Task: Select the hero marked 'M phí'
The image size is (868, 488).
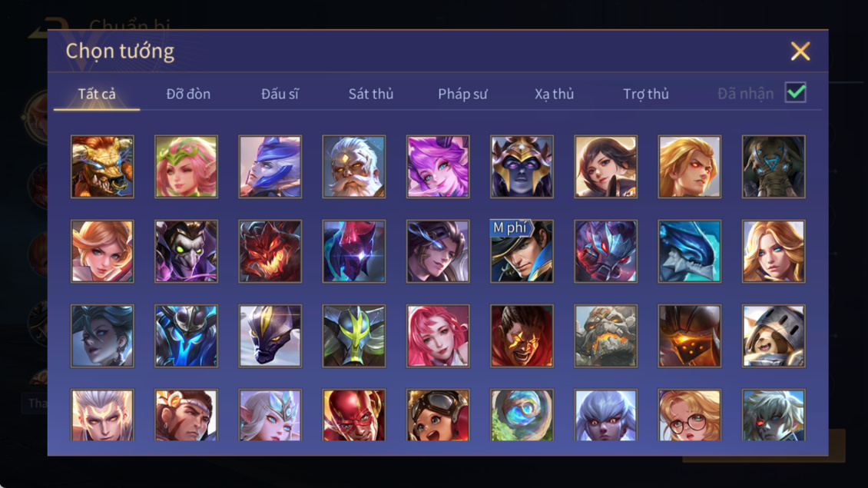Action: [x=522, y=251]
